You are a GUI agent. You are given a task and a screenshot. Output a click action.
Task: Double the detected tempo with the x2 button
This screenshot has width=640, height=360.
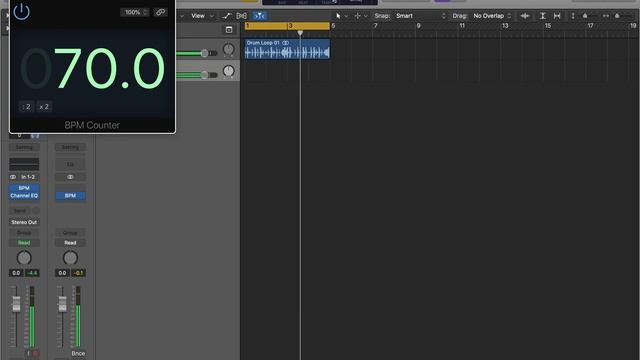click(44, 107)
